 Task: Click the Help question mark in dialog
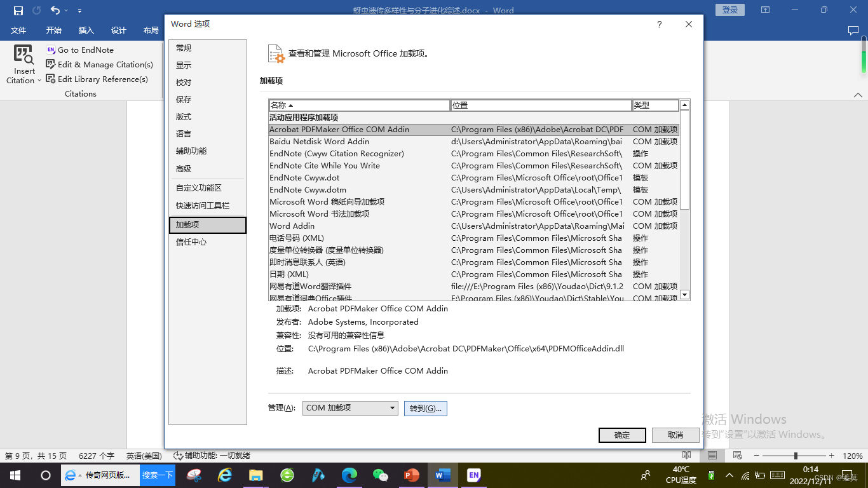pyautogui.click(x=659, y=24)
